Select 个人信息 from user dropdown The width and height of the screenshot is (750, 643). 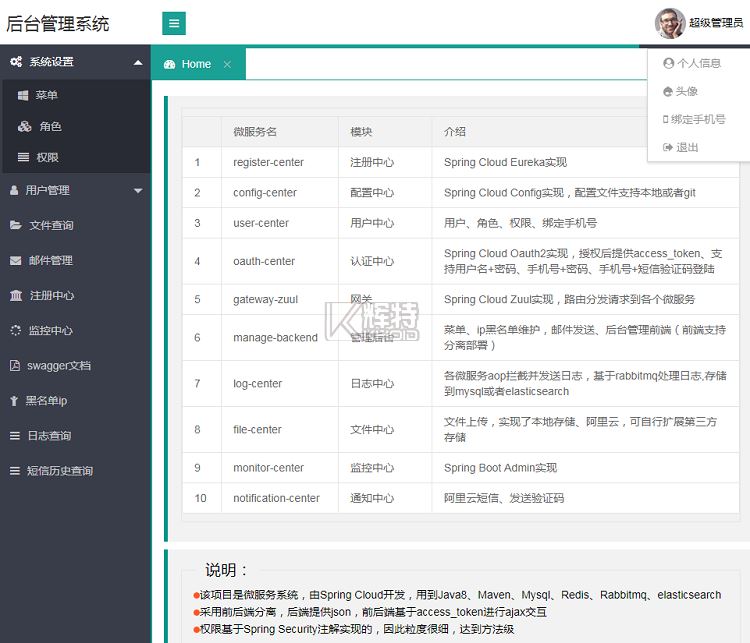point(698,63)
